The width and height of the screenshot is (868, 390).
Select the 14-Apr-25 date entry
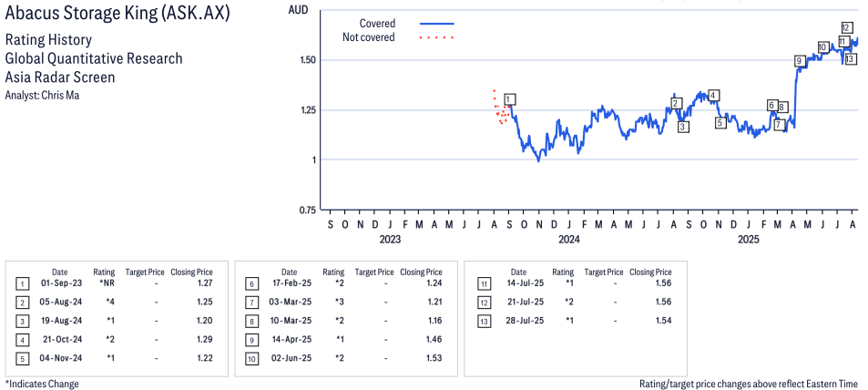pos(289,339)
